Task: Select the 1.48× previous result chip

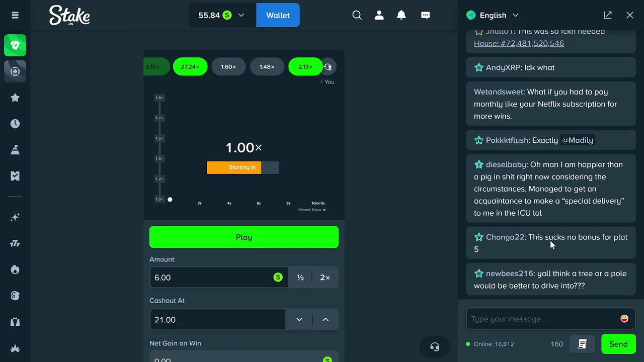Action: 267,67
